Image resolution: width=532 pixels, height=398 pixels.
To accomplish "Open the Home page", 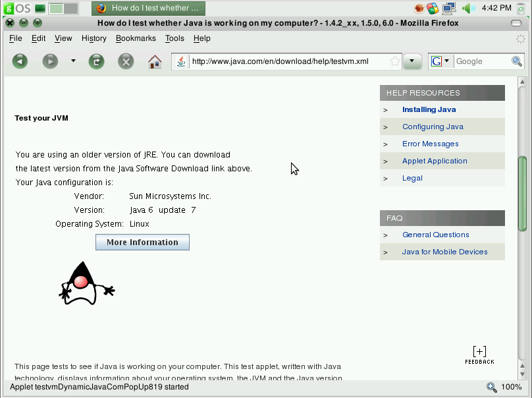I will coord(155,61).
